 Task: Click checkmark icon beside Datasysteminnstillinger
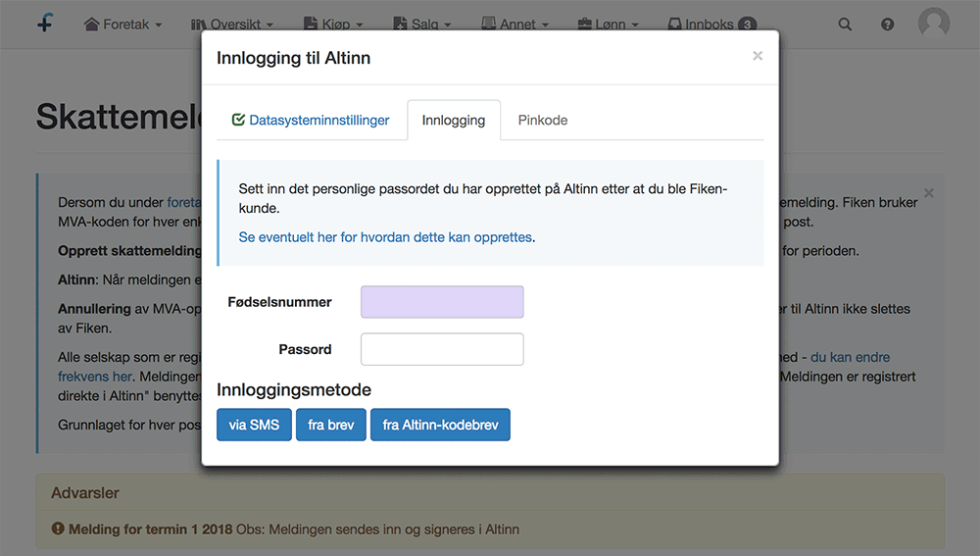coord(238,120)
